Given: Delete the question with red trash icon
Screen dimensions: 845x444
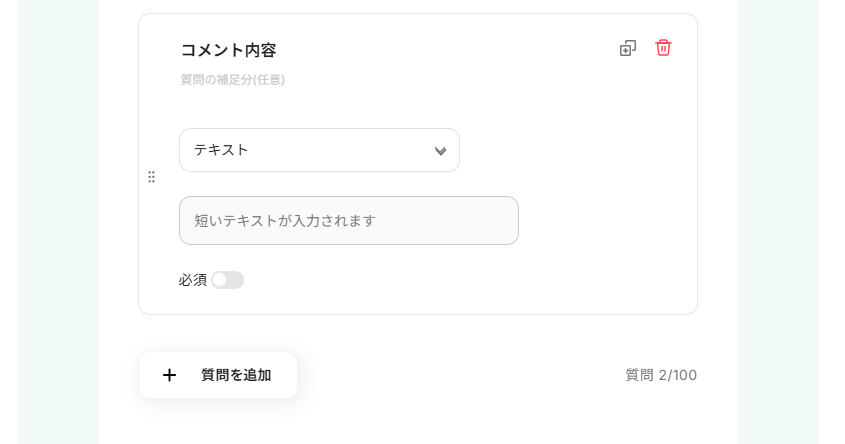Looking at the screenshot, I should [663, 48].
